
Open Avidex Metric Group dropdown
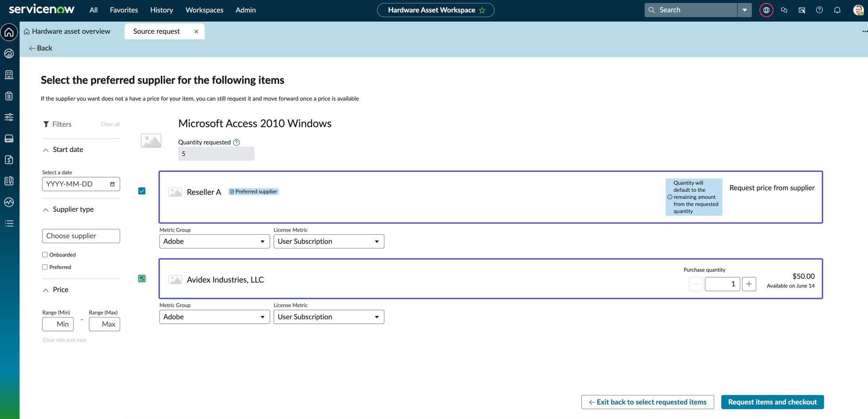click(x=214, y=317)
